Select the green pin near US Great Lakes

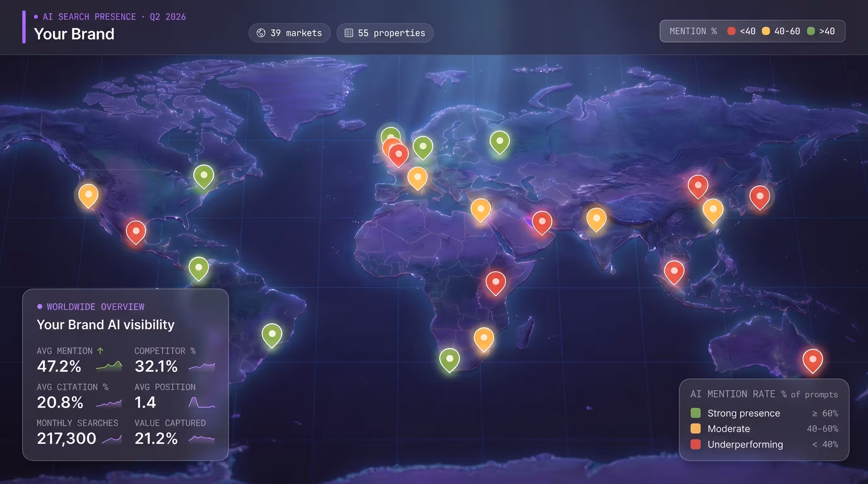(x=203, y=176)
